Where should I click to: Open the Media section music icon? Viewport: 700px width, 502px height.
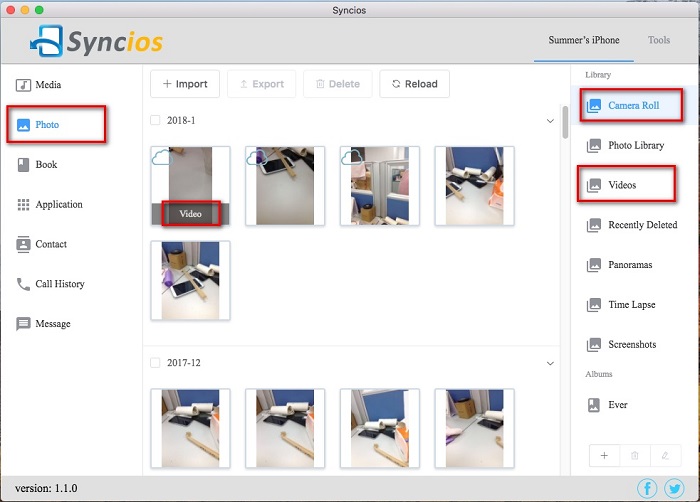[x=23, y=85]
